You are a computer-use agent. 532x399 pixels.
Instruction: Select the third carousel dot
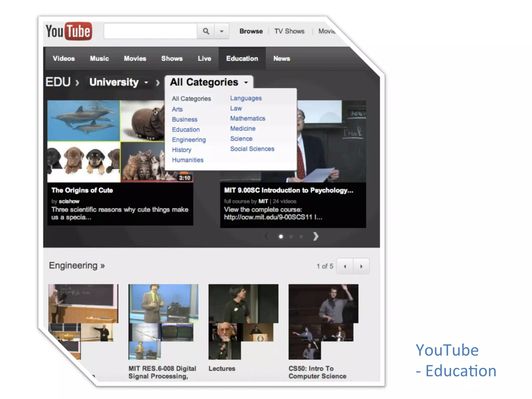[x=301, y=237]
